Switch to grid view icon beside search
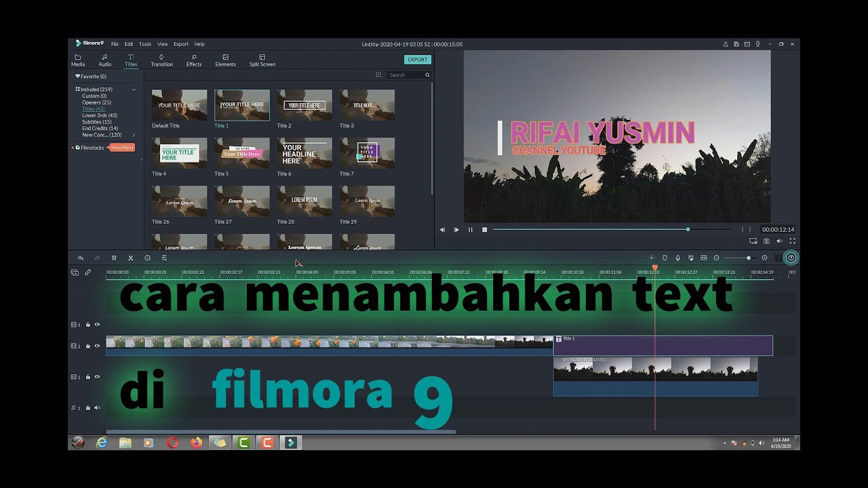 [378, 75]
